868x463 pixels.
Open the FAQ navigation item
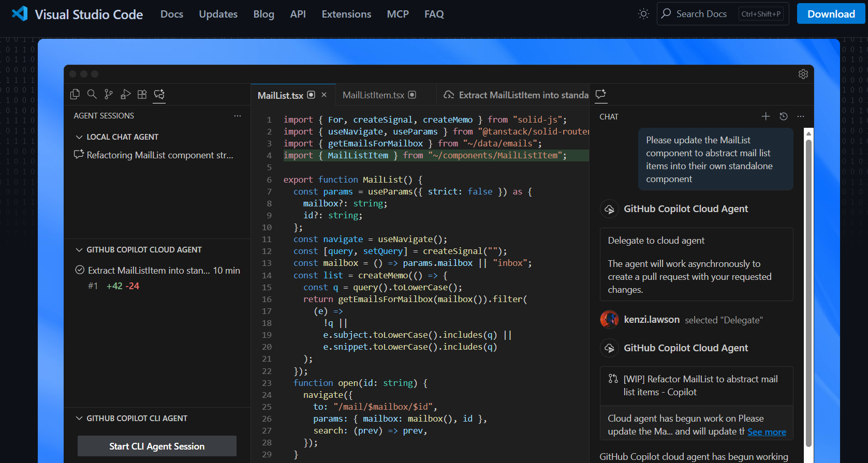pos(434,14)
